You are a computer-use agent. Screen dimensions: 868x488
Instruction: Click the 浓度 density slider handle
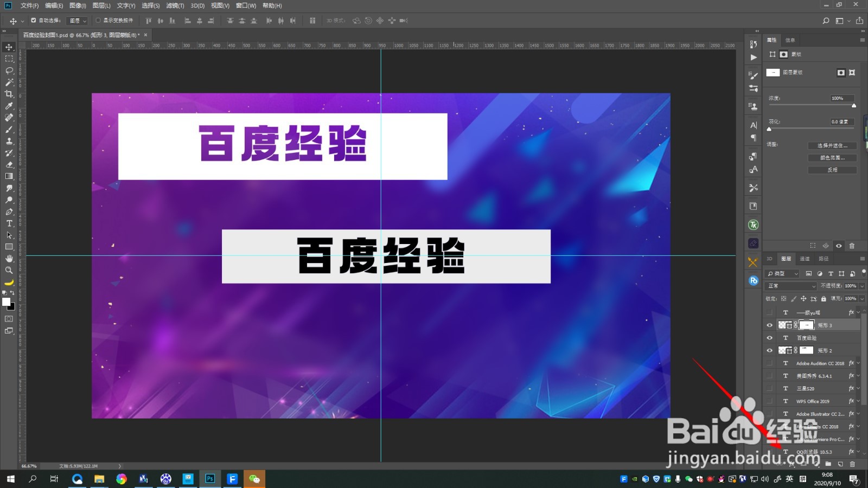point(854,106)
